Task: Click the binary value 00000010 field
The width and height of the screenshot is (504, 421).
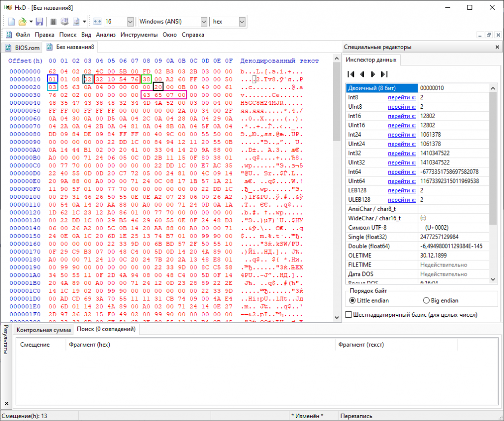Action: [x=453, y=88]
